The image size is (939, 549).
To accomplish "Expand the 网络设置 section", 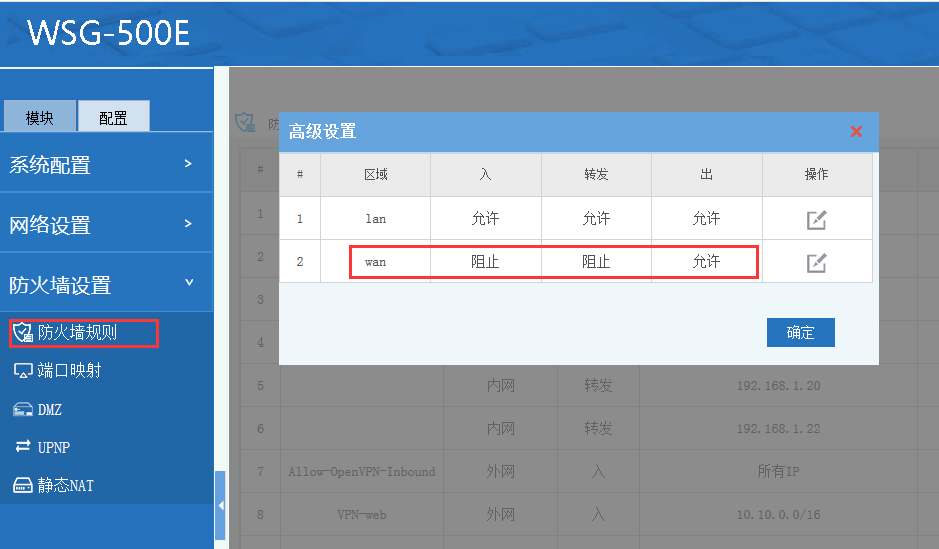I will [x=188, y=223].
